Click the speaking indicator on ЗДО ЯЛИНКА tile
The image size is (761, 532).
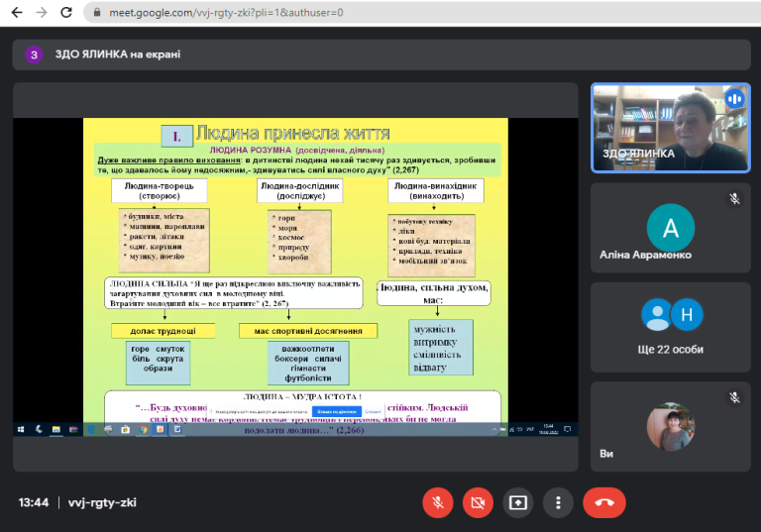point(735,99)
